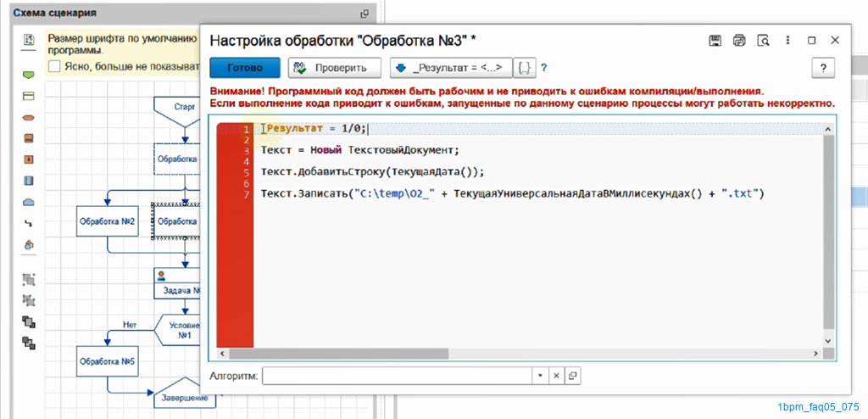Screen dimensions: 868x419
Task: Select the red oval completion shape tool
Action: 28,118
